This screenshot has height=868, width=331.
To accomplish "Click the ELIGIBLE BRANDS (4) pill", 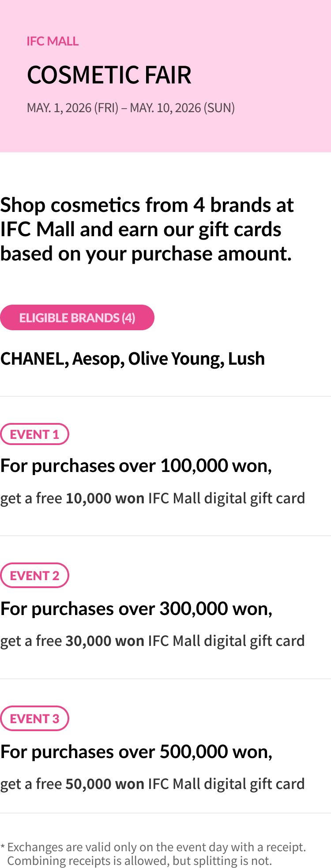I will 77,317.
